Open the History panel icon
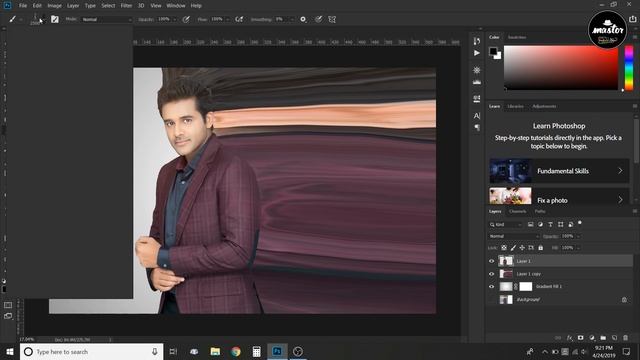This screenshot has width=640, height=360. pos(476,41)
